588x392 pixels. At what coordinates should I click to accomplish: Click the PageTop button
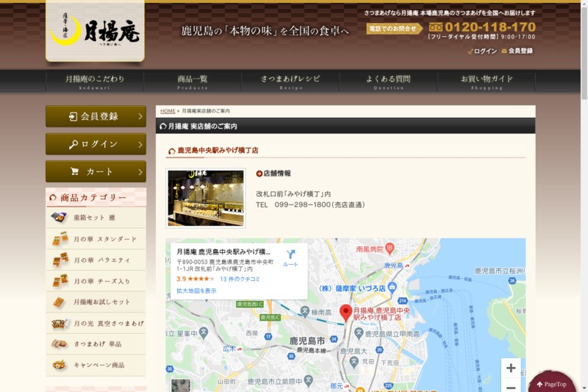551,383
